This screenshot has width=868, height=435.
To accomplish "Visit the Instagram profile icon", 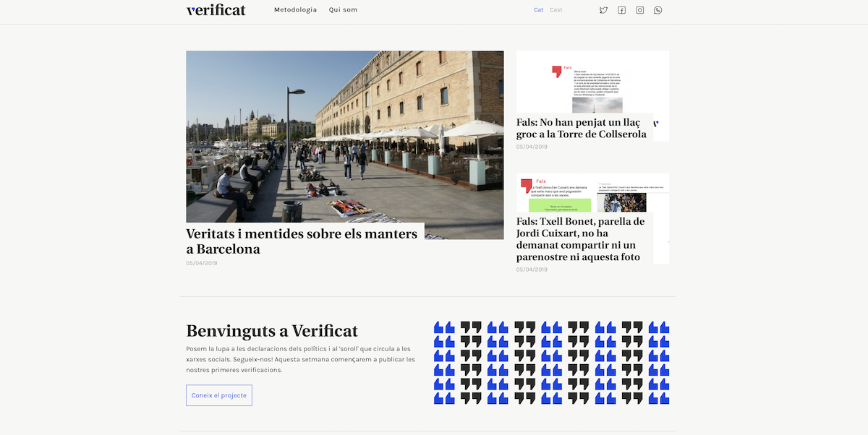I will pyautogui.click(x=639, y=10).
